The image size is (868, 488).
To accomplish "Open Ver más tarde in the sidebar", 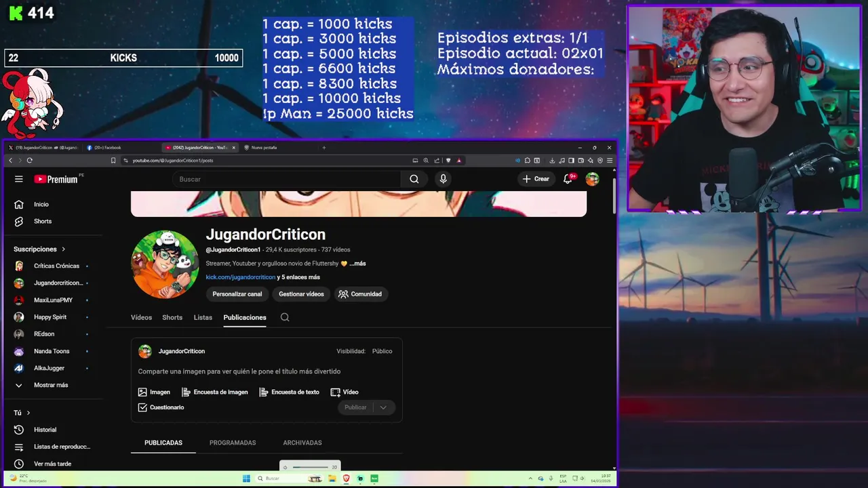I will pyautogui.click(x=52, y=464).
